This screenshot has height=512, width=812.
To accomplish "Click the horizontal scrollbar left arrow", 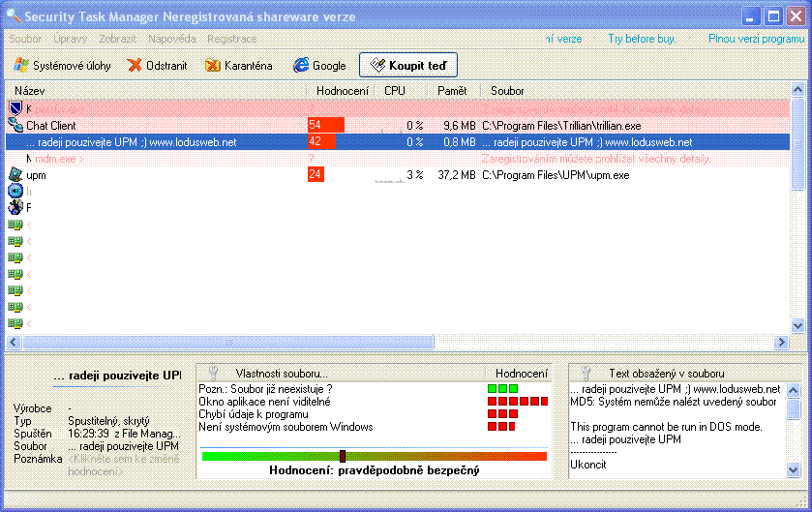I will pyautogui.click(x=14, y=343).
